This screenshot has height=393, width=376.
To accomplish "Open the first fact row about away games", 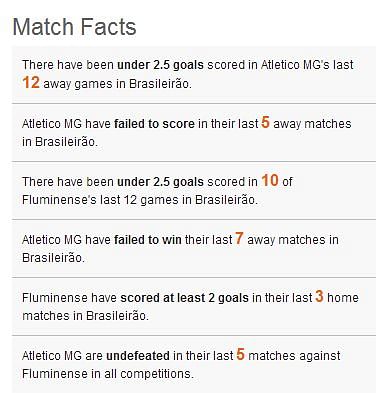I will pyautogui.click(x=194, y=75).
